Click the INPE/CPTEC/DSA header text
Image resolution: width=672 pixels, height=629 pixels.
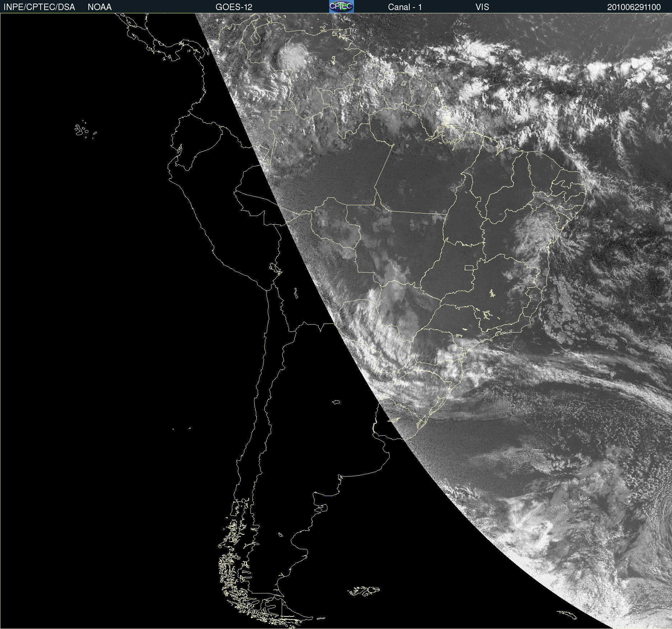click(x=39, y=7)
